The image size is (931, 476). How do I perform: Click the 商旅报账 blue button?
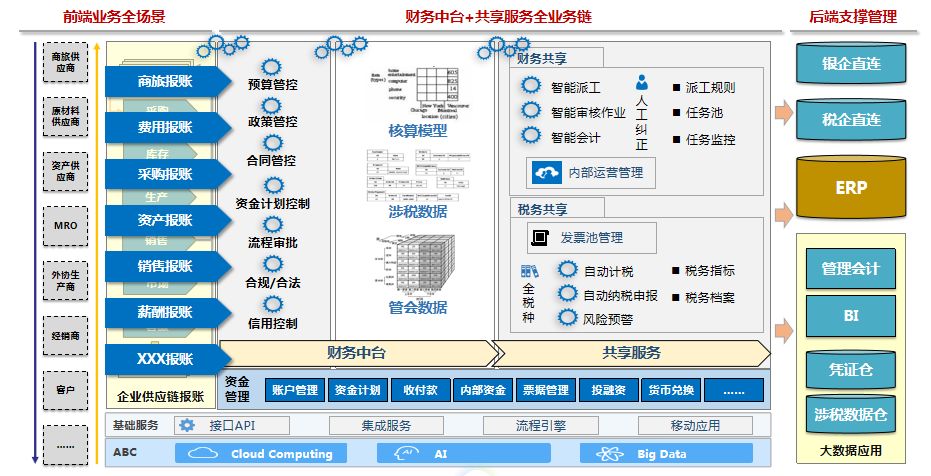pos(164,81)
